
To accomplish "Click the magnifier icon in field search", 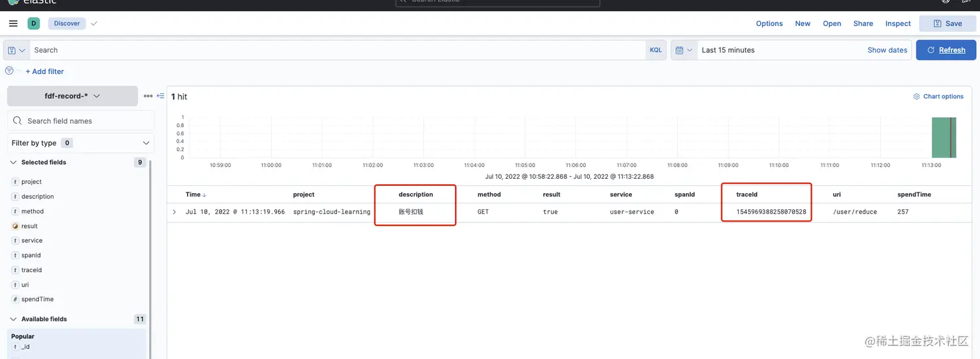I will pyautogui.click(x=18, y=121).
